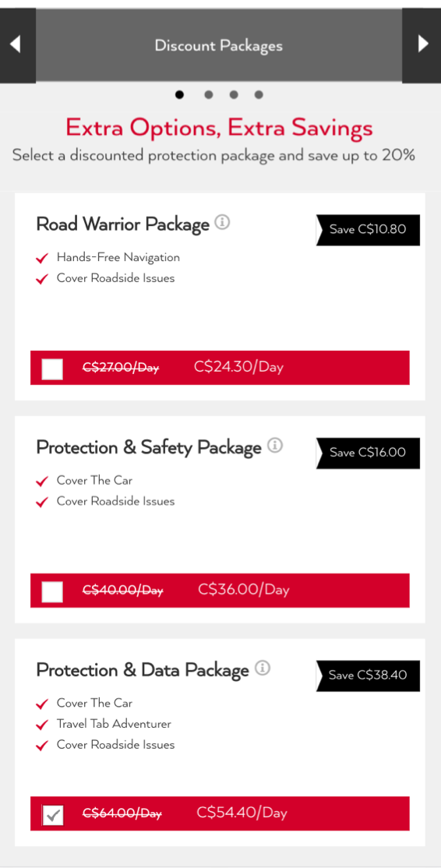This screenshot has height=868, width=441.
Task: Jump to the third carousel page dot
Action: 234,94
